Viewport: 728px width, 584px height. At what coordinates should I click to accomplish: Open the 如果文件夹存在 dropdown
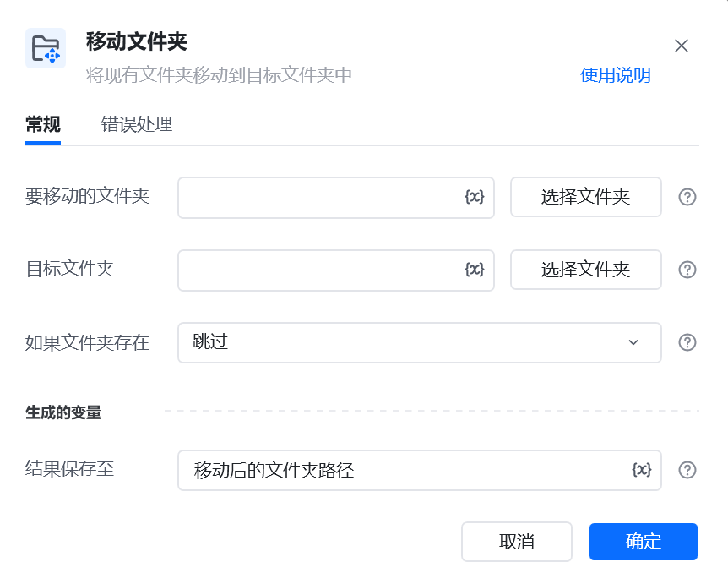pos(419,342)
